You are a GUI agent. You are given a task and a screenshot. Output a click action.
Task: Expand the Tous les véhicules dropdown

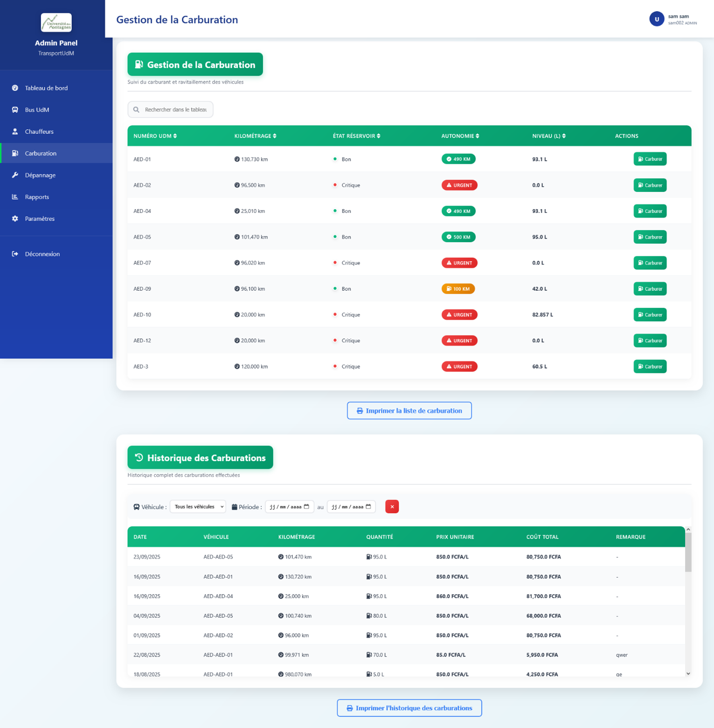[198, 507]
